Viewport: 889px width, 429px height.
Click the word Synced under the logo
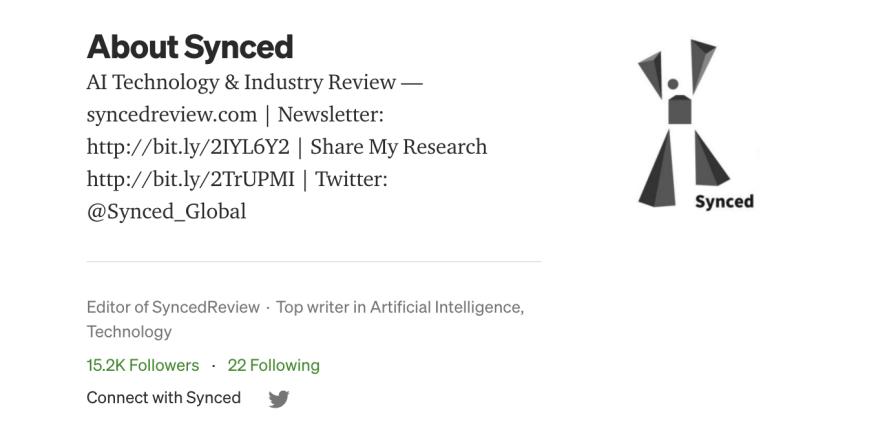pos(724,202)
